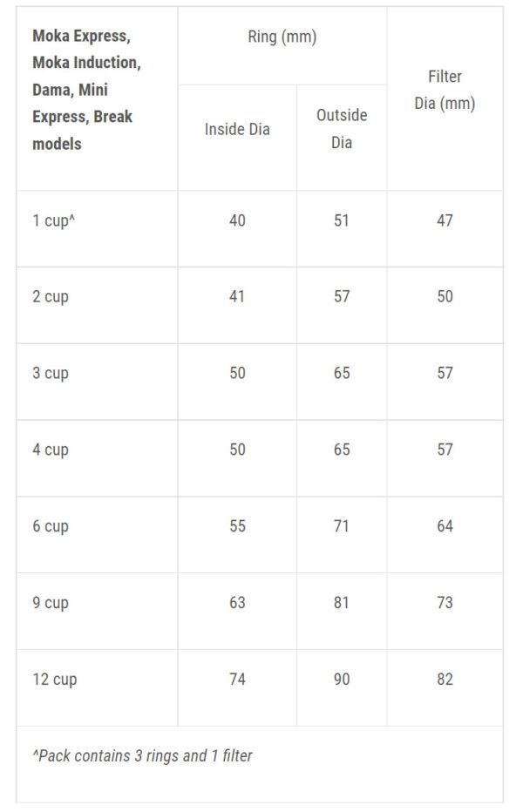
Task: Click the 1 cup inside diameter value 40
Action: click(237, 220)
